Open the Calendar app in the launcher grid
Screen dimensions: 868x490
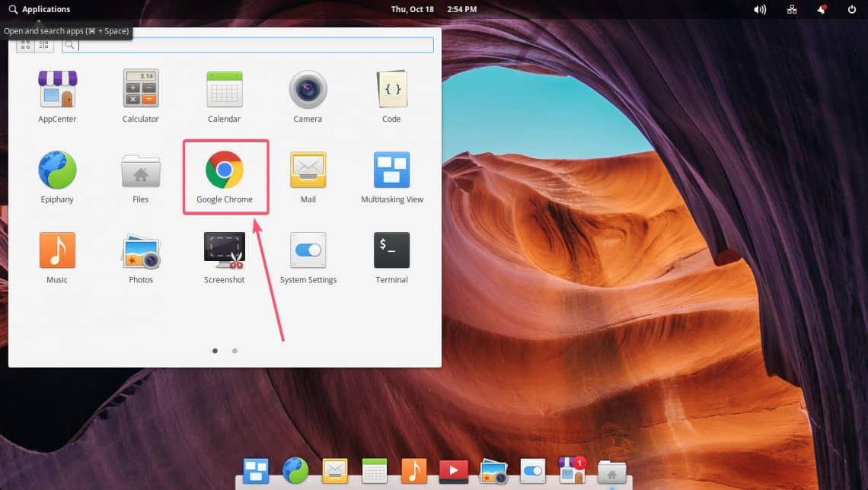[224, 96]
